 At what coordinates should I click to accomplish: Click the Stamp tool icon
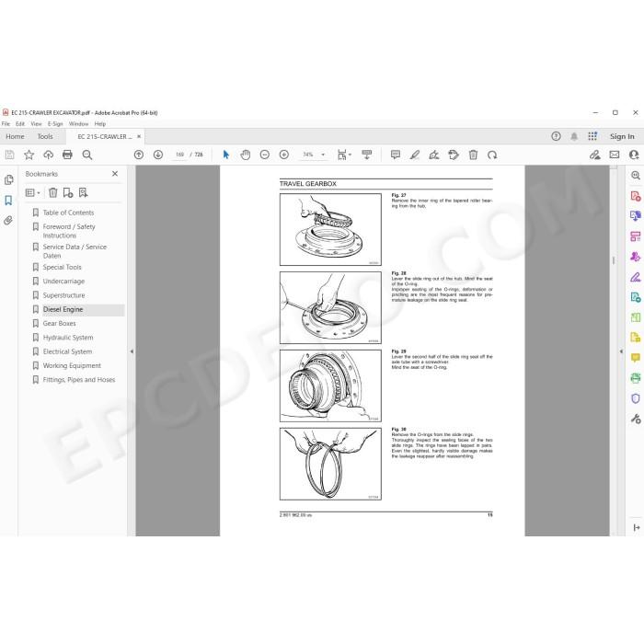(x=454, y=155)
